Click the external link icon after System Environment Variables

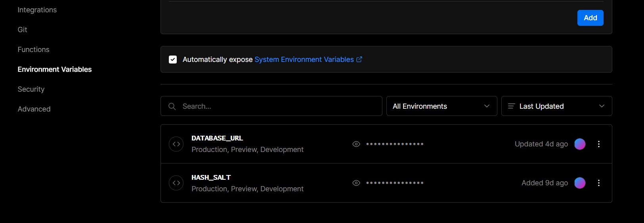359,60
